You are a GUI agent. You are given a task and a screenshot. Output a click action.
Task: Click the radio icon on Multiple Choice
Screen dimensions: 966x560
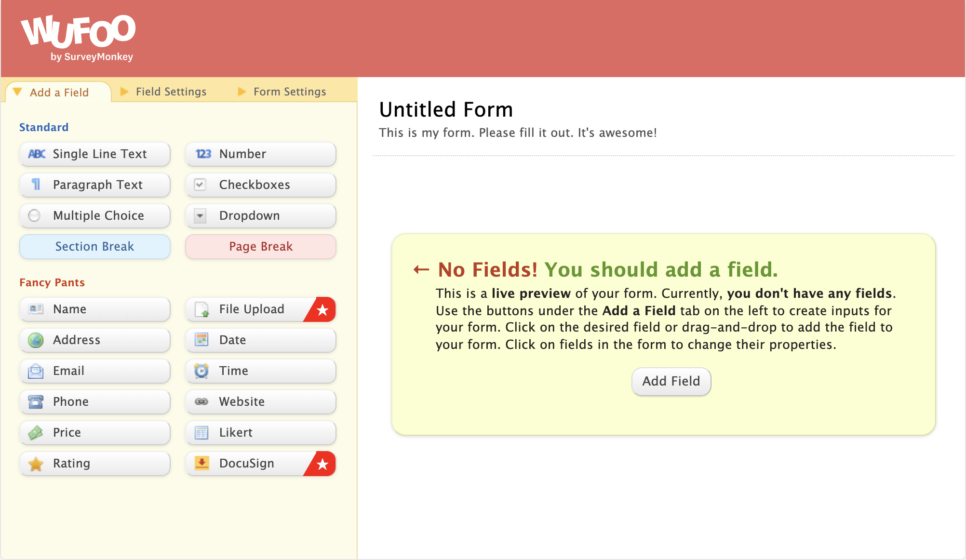[x=34, y=215]
